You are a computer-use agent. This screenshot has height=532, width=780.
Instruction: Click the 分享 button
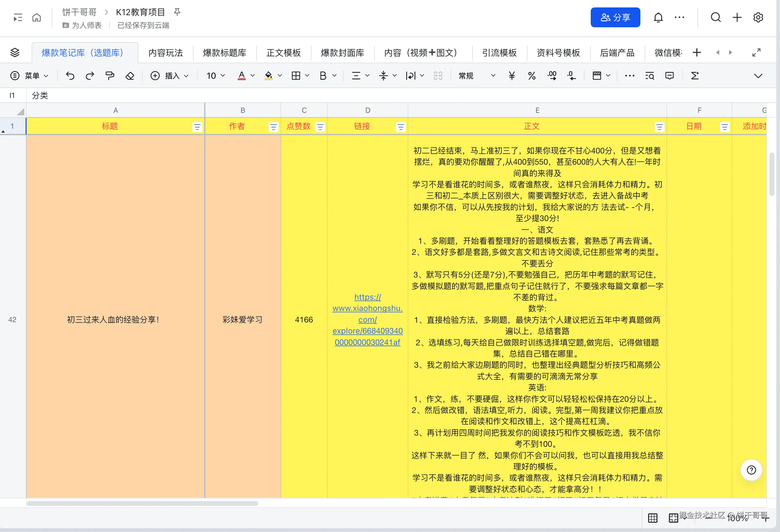(x=615, y=17)
